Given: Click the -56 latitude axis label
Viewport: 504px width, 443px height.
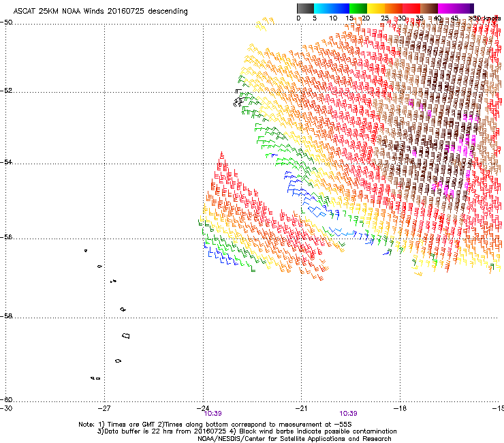Looking at the screenshot, I should point(6,236).
